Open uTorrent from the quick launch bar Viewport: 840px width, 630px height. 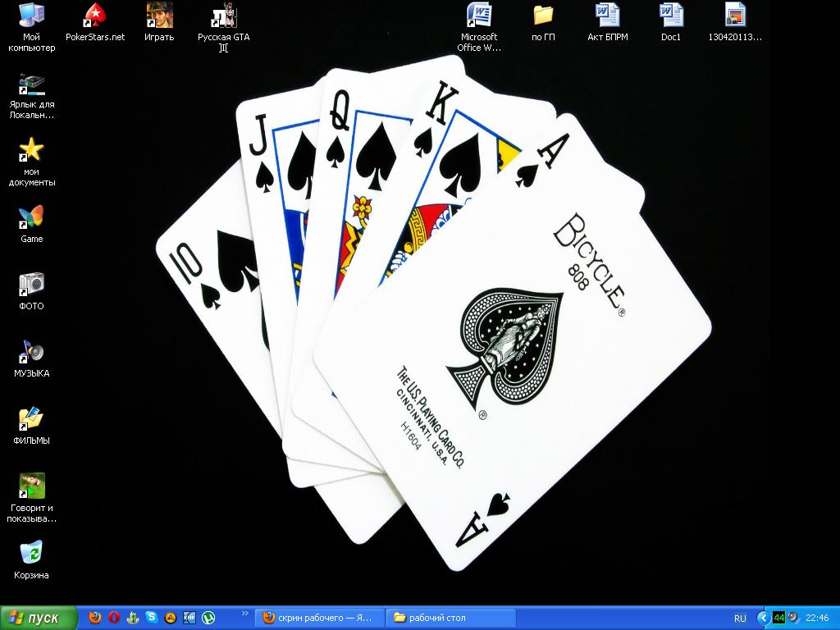(209, 618)
